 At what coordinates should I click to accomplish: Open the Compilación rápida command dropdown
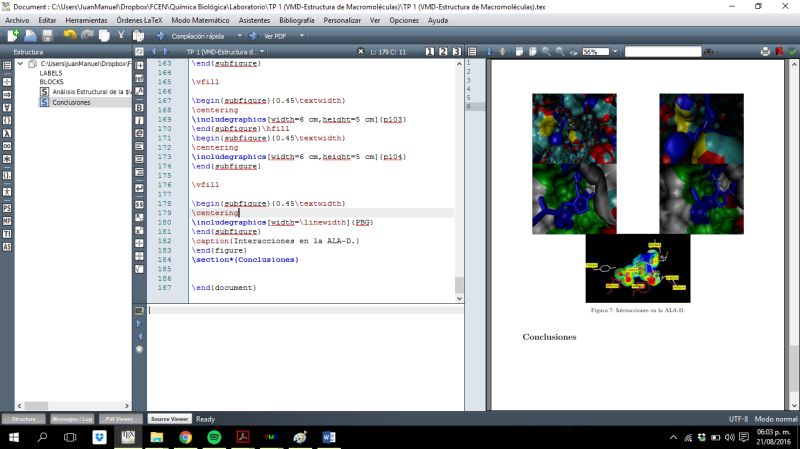pyautogui.click(x=239, y=36)
